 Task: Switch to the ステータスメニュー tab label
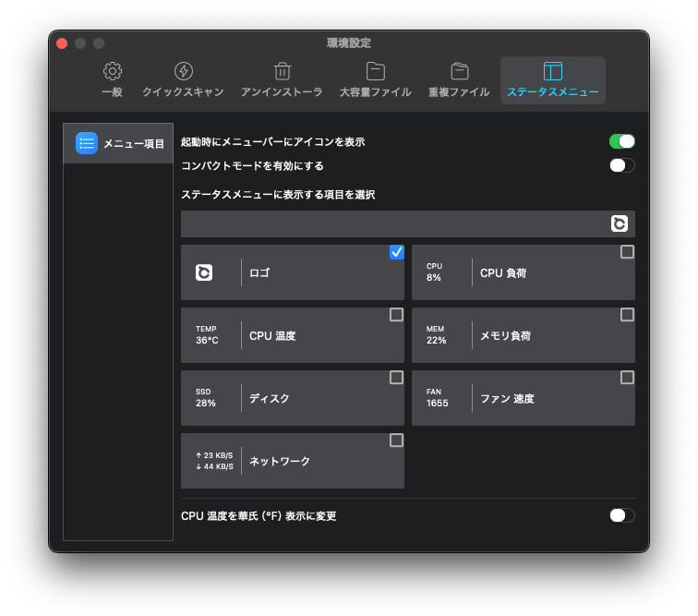pos(553,92)
